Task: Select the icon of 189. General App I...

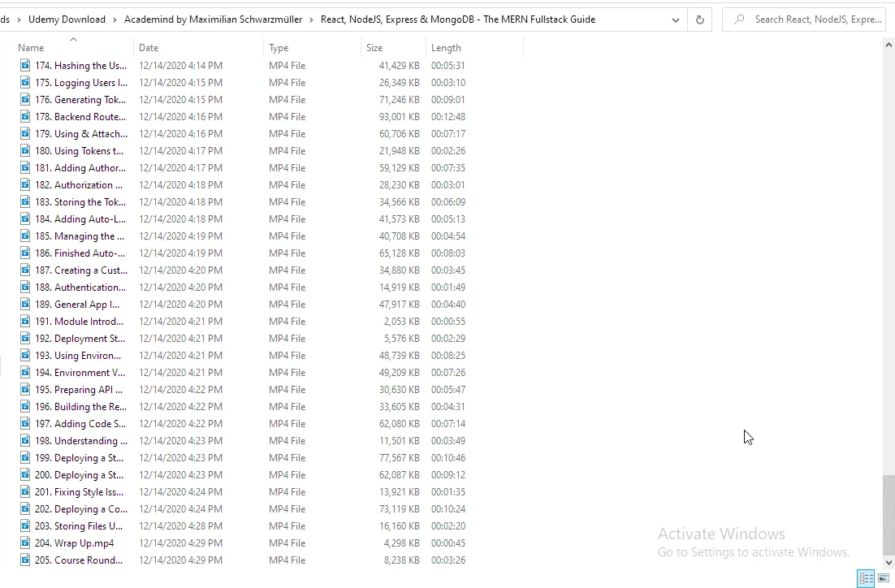Action: pos(25,305)
